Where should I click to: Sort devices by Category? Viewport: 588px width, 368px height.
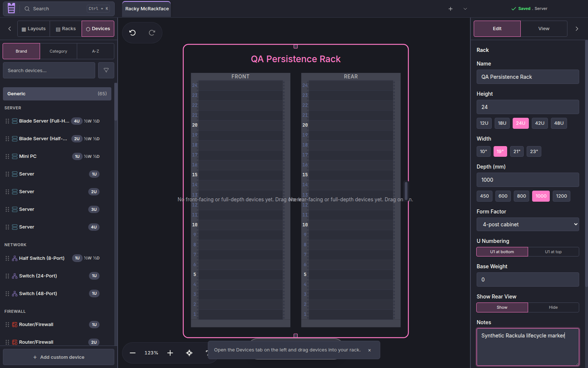pos(58,51)
